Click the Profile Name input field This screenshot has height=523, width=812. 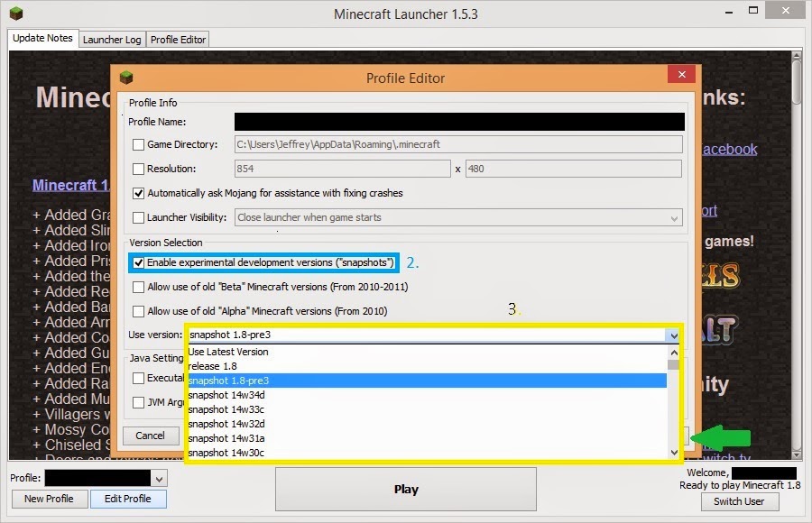pos(459,123)
